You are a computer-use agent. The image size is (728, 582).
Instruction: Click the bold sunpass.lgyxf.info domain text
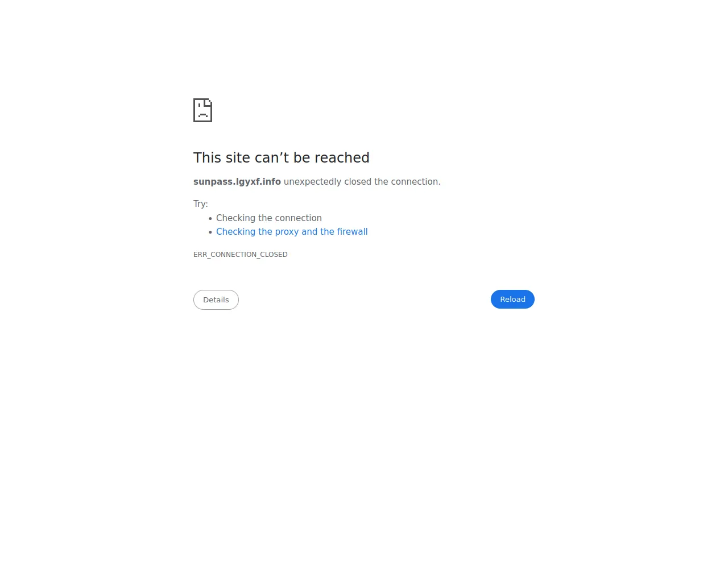pyautogui.click(x=237, y=182)
